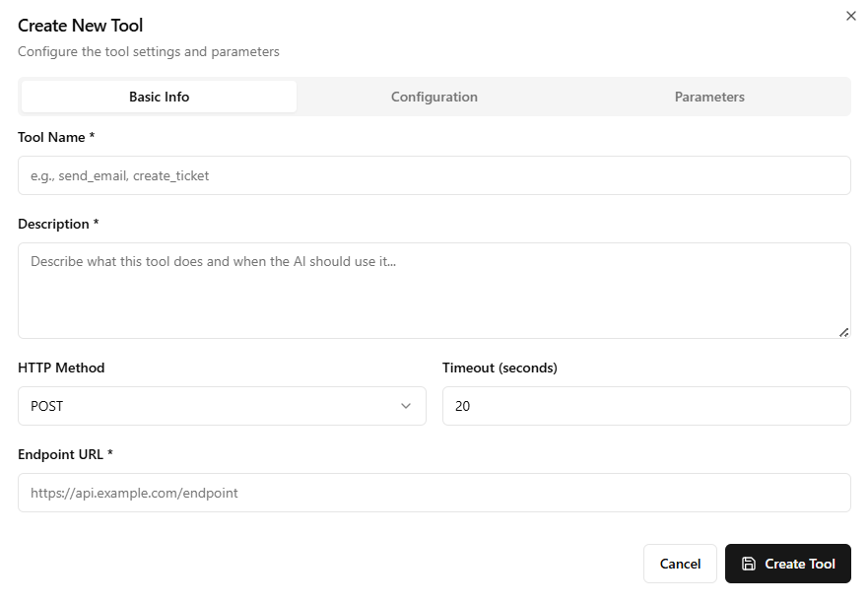
Task: Click the Endpoint URL input
Action: 434,492
